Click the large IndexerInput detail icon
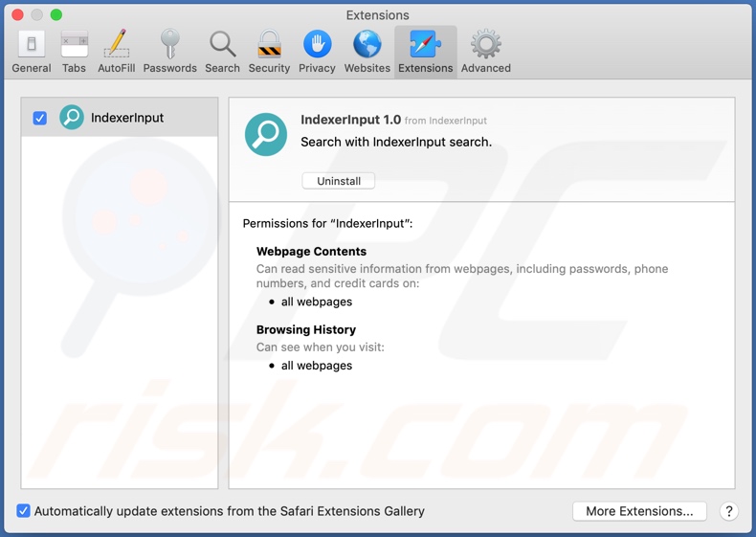 (x=266, y=134)
